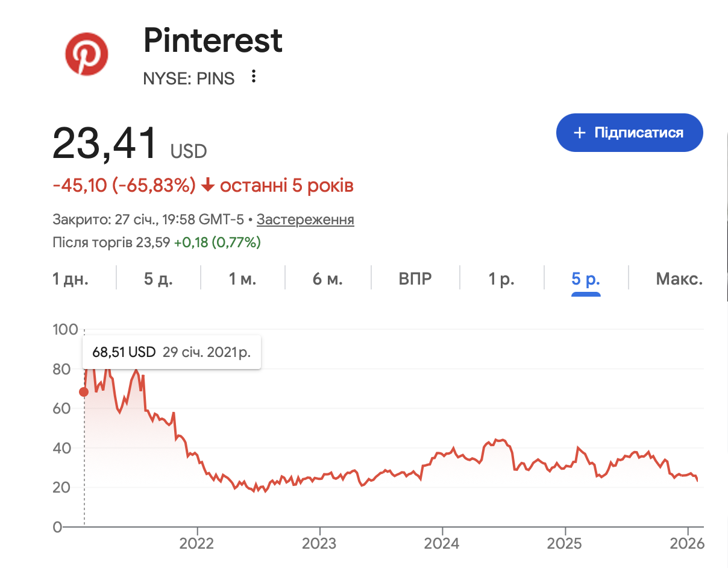Open the Застереження disclaimer link
728x568 pixels.
point(305,219)
